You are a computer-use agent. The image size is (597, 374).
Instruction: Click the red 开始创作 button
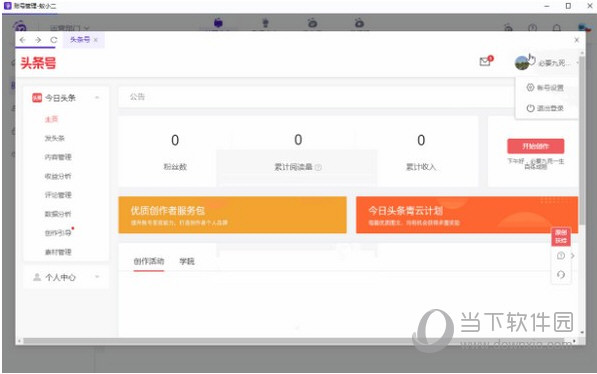click(x=535, y=146)
